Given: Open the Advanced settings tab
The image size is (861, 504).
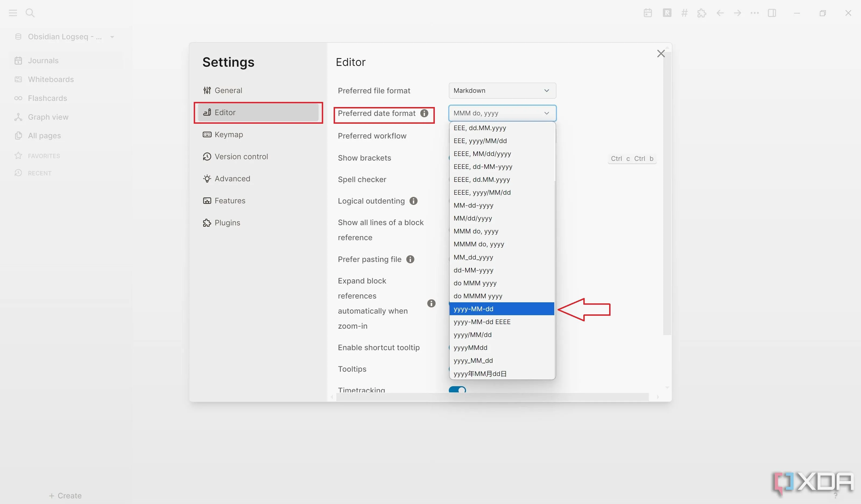Looking at the screenshot, I should pos(258,179).
